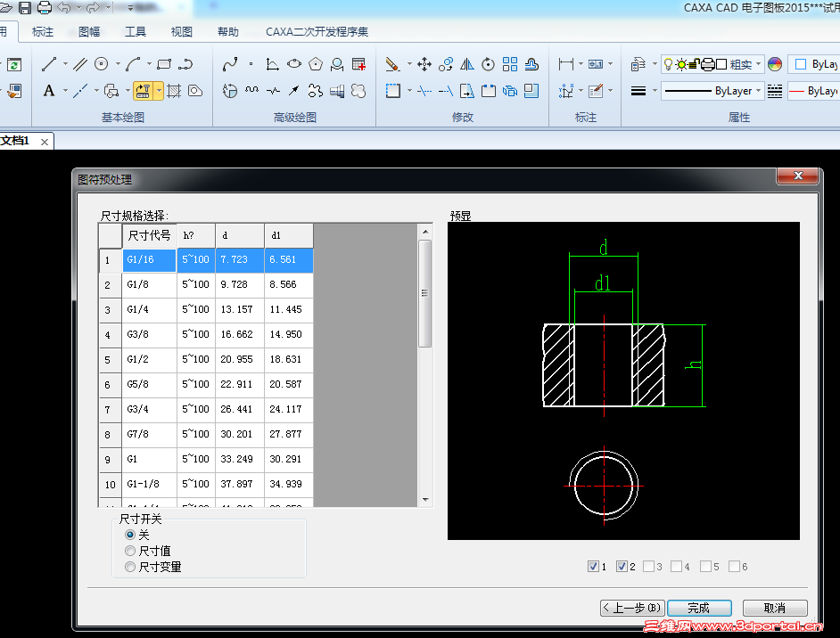Toggle view checkbox 5

pyautogui.click(x=705, y=567)
